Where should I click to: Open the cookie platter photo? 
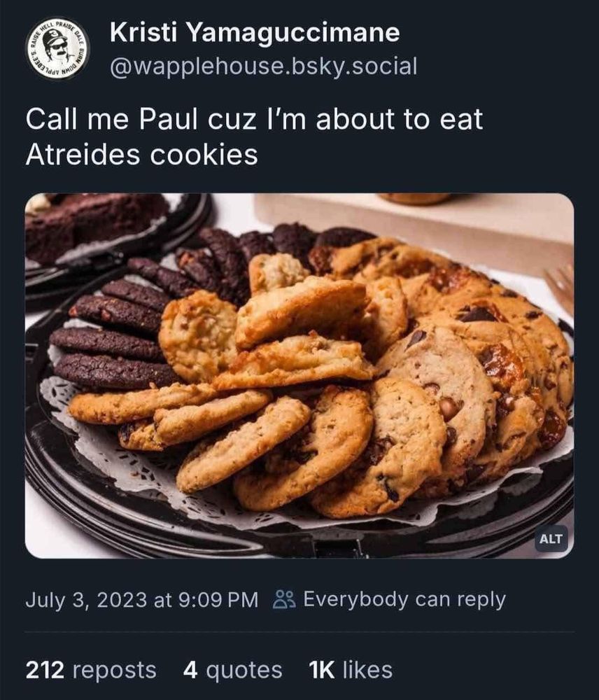(x=299, y=375)
